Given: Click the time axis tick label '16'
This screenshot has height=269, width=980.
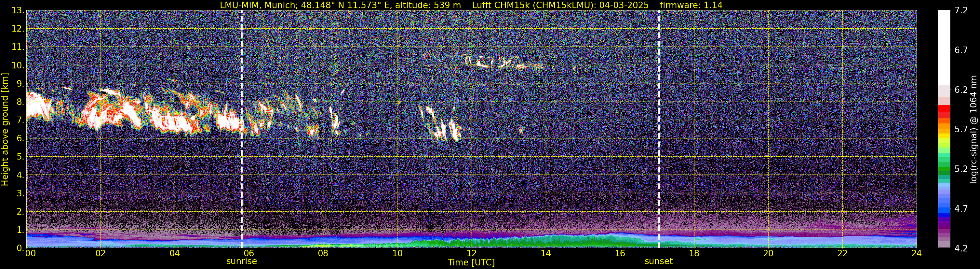Looking at the screenshot, I should pos(620,253).
